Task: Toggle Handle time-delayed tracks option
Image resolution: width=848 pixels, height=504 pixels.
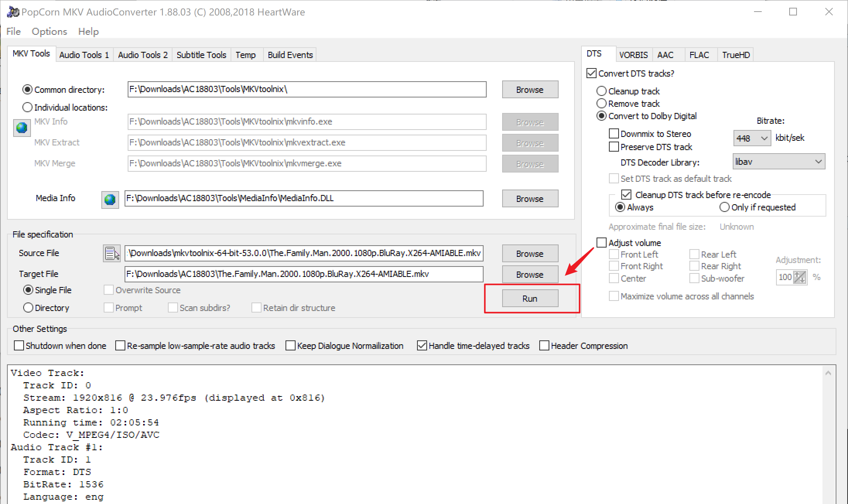Action: coord(422,345)
